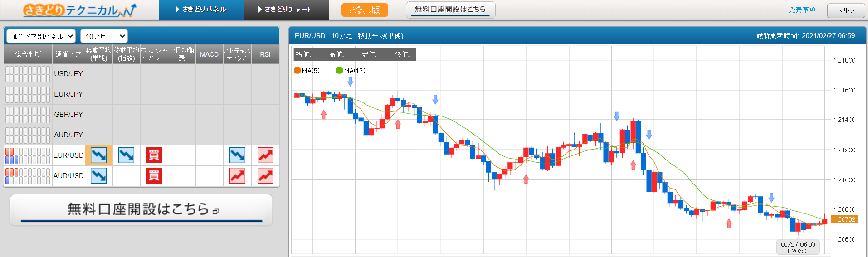Click the 総合判断 column header
This screenshot has width=868, height=257.
coord(28,54)
